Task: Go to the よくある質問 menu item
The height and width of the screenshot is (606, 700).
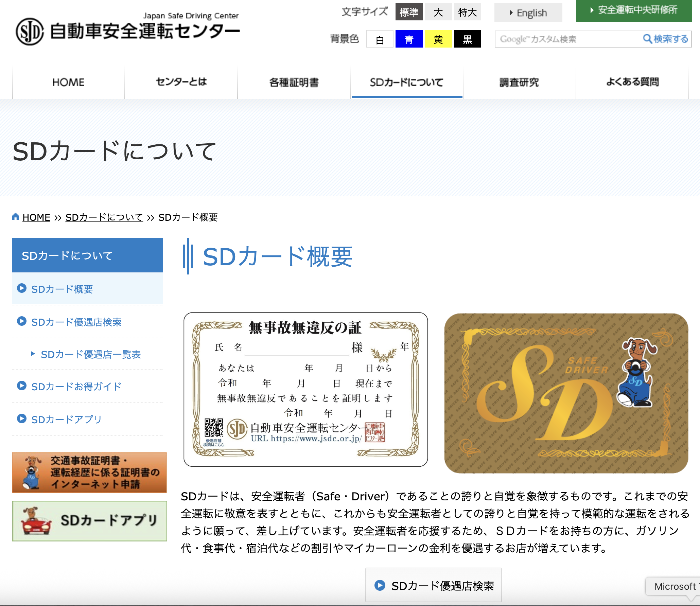Action: tap(632, 82)
